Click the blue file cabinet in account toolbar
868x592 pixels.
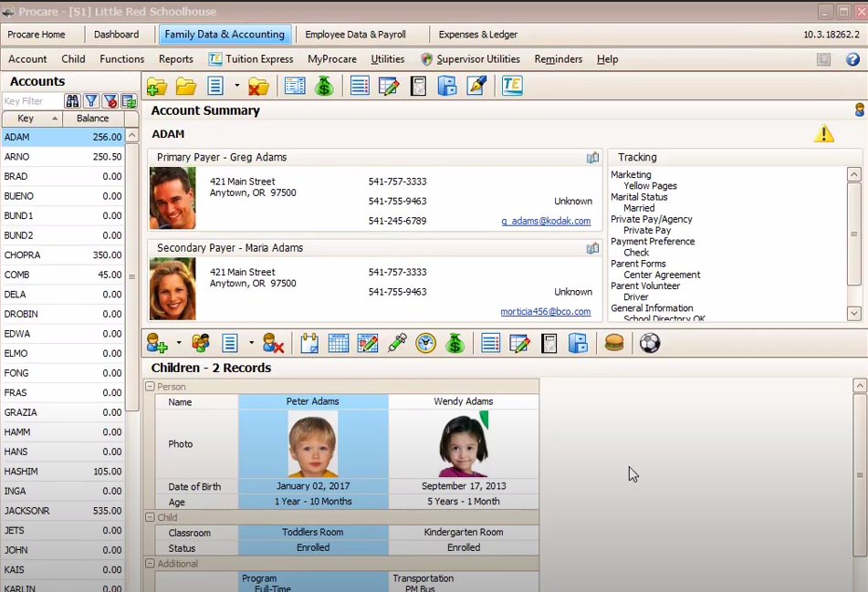(446, 87)
